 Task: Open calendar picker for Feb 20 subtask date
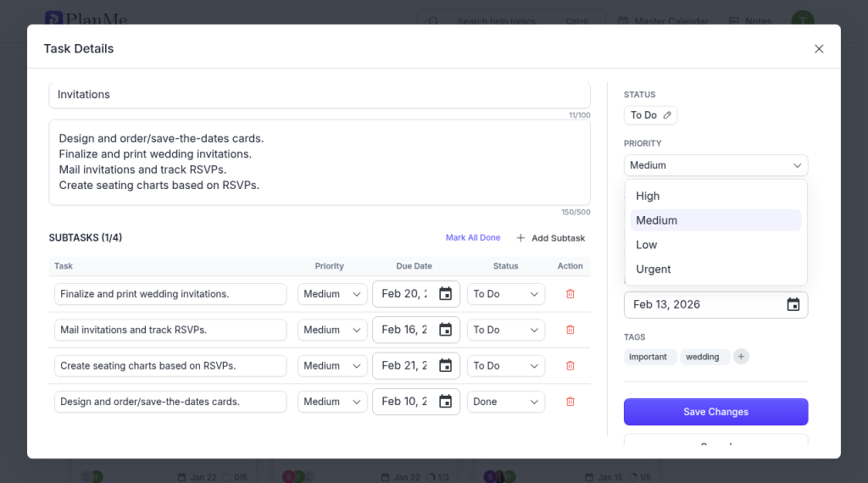tap(445, 294)
